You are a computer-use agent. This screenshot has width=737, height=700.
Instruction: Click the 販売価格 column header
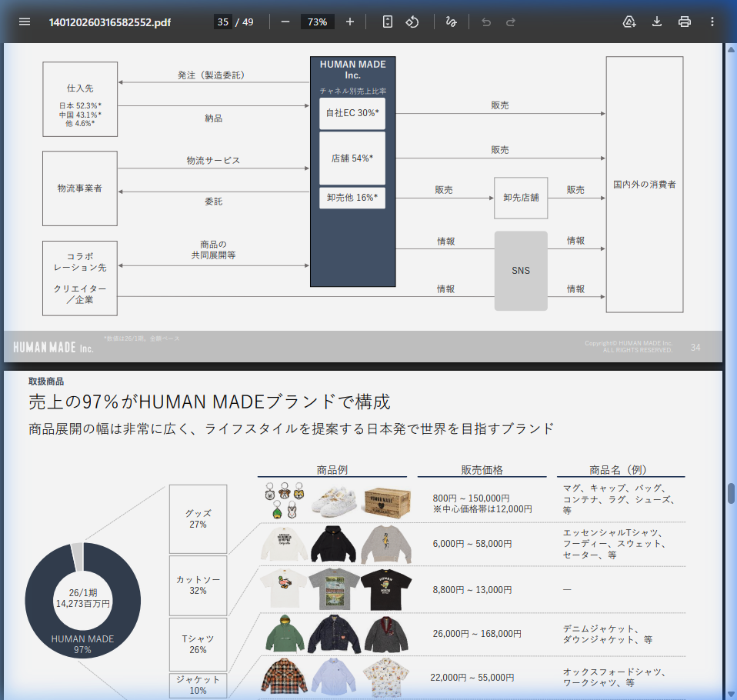(482, 470)
